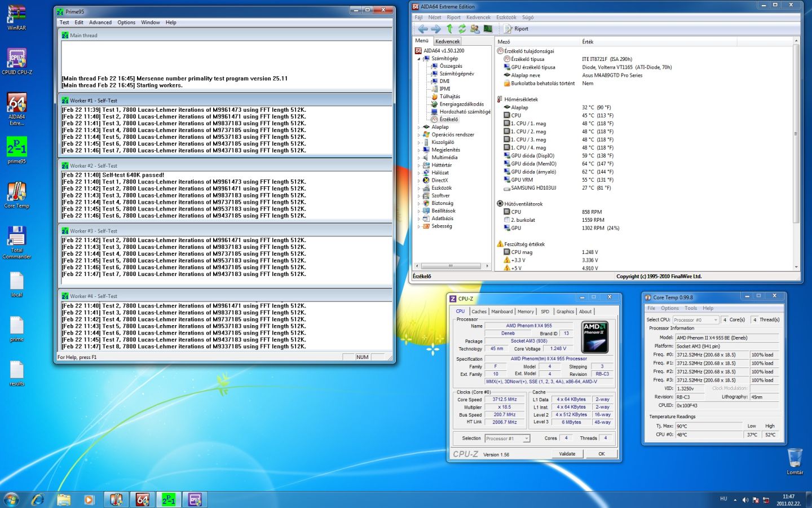Click Mező column header in AIDA64
Image resolution: width=812 pixels, height=508 pixels.
pos(537,42)
